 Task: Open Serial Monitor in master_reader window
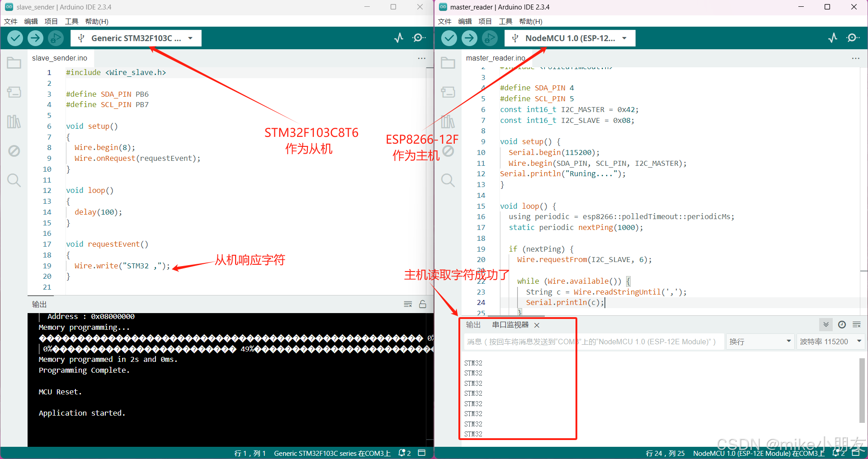(853, 38)
